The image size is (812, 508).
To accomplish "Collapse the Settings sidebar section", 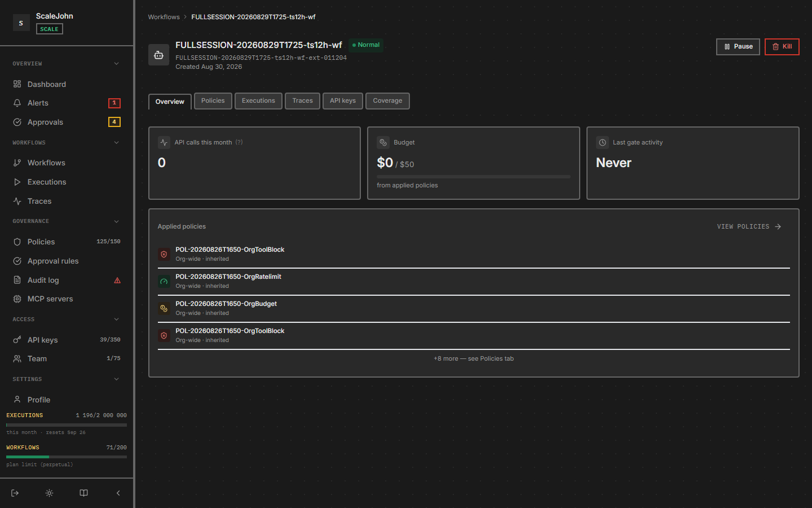I will [117, 379].
